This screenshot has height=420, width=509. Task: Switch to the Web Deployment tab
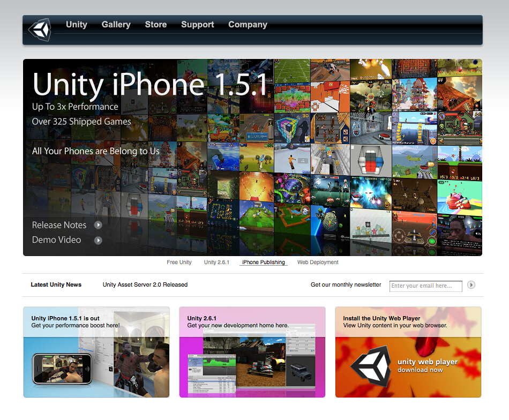[x=318, y=262]
